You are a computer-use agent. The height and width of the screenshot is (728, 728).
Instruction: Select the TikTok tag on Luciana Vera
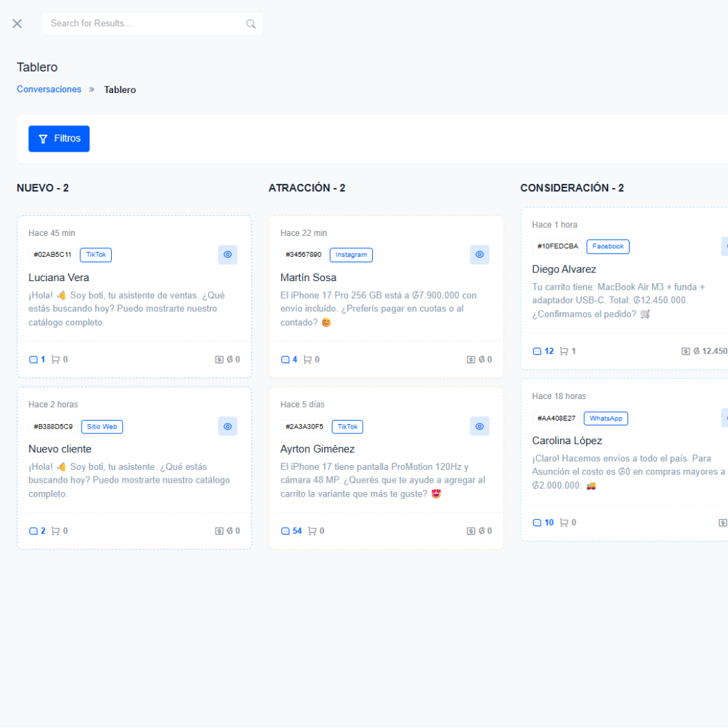tap(96, 255)
